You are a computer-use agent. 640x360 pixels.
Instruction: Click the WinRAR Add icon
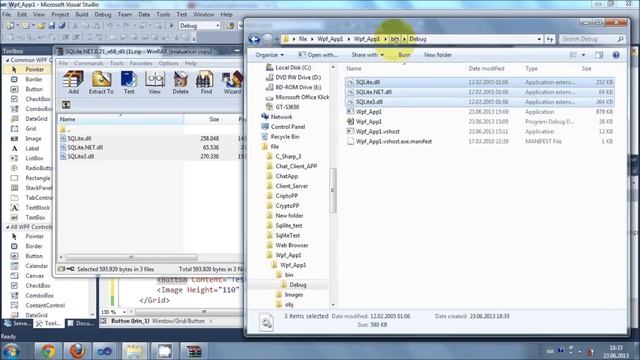pos(73,82)
